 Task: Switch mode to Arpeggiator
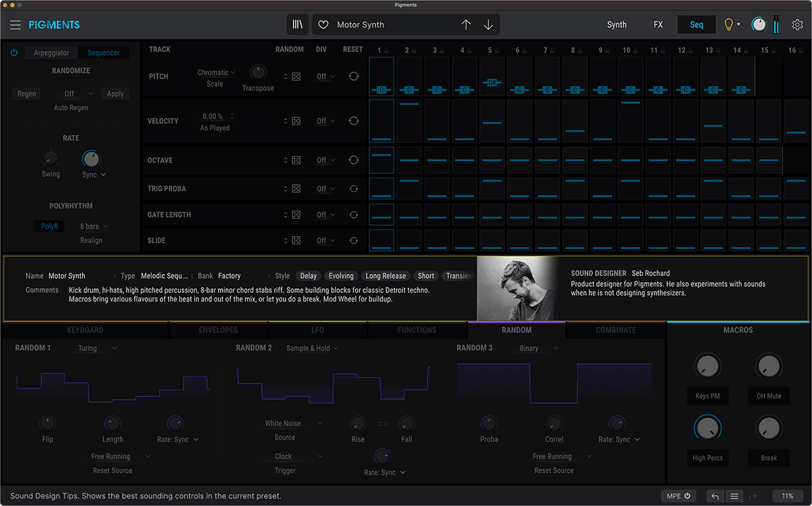click(52, 53)
